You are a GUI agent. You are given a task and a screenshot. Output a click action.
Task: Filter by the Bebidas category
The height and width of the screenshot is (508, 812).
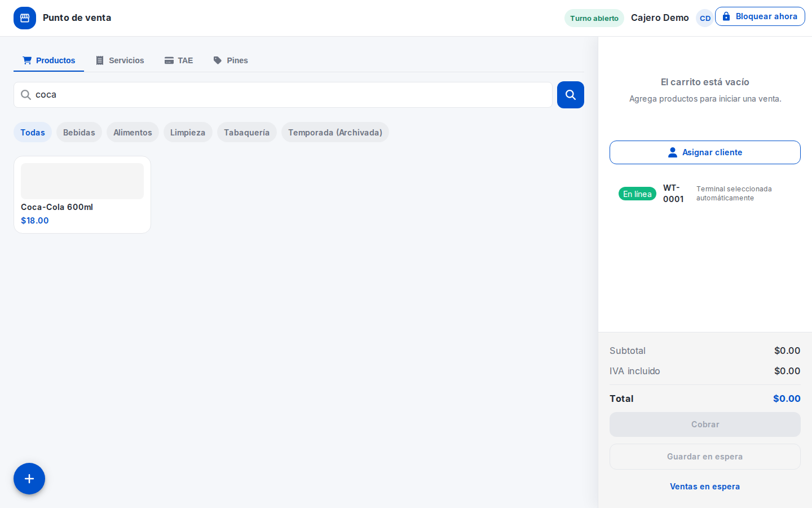[x=79, y=132]
